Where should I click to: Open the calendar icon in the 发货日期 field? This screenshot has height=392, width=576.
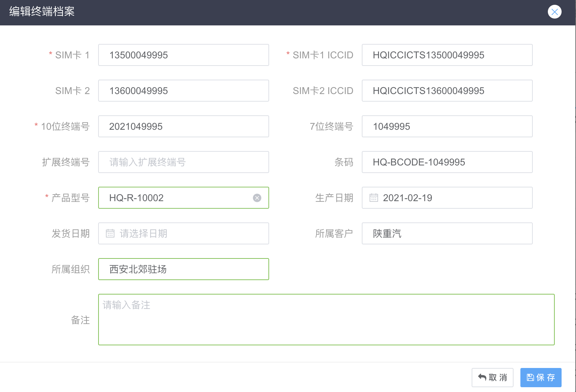pos(110,233)
